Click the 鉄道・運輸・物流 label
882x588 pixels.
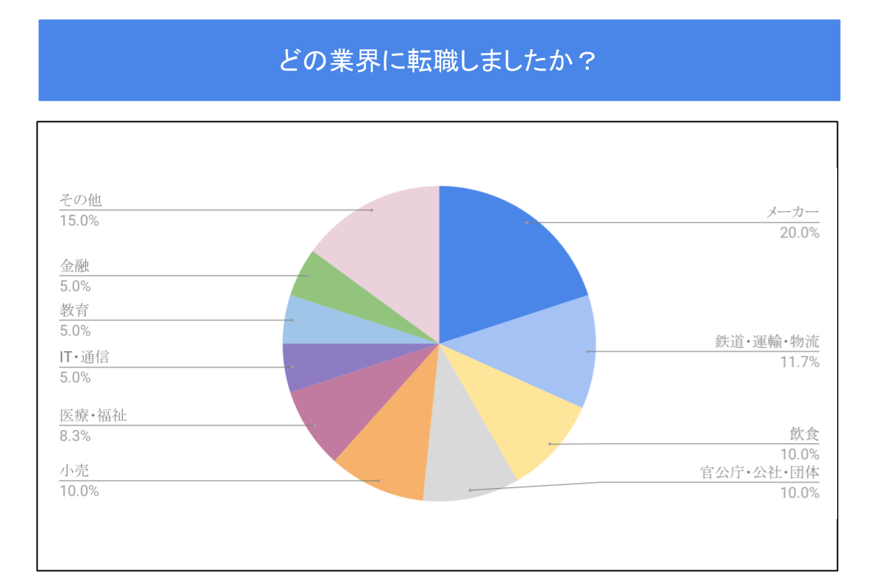pyautogui.click(x=767, y=342)
